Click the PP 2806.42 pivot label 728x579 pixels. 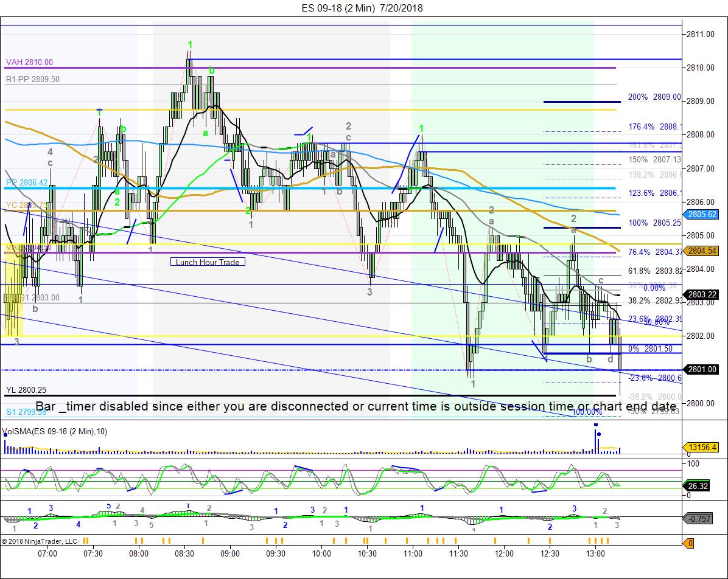[26, 183]
